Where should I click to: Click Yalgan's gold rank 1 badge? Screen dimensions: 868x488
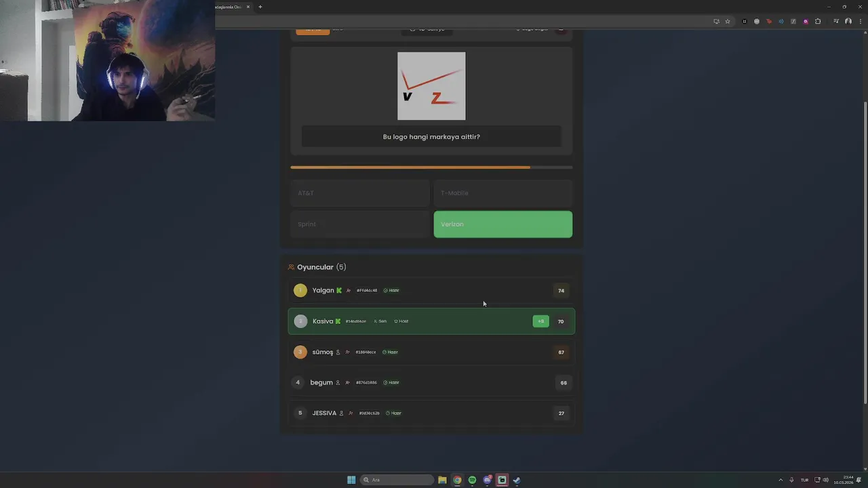pyautogui.click(x=300, y=290)
